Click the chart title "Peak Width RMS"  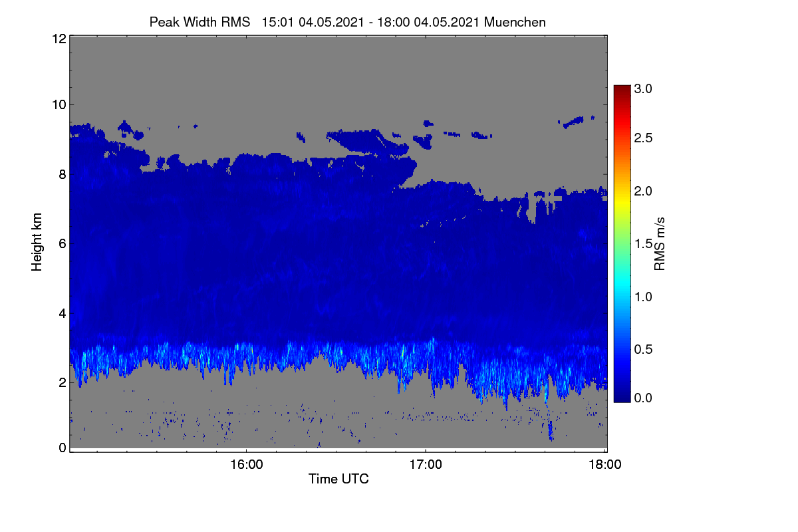click(x=199, y=22)
